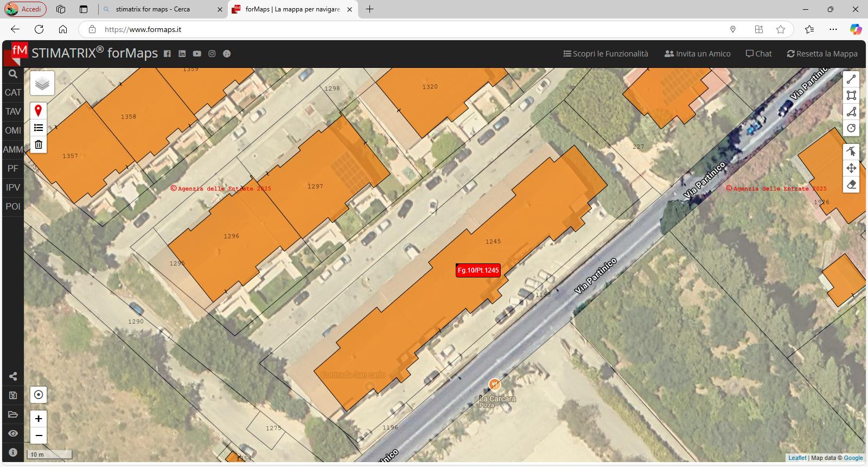This screenshot has height=467, width=868.
Task: Delete markers with the trash icon
Action: 39,144
